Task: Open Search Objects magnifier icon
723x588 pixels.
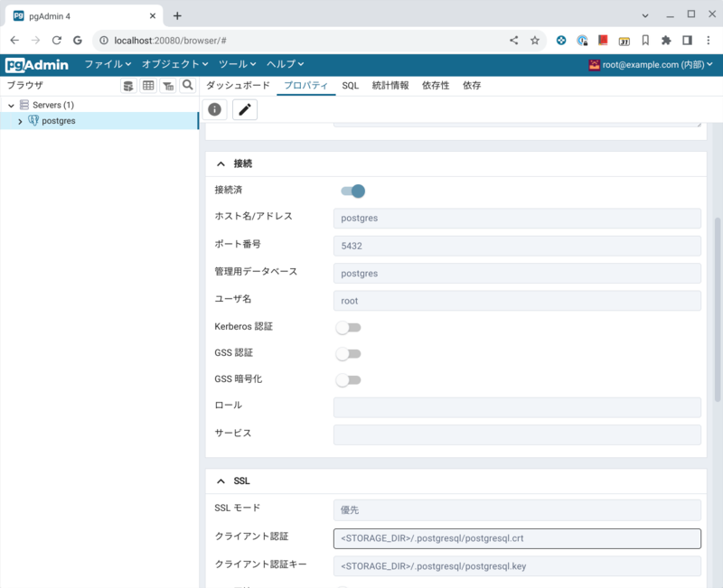Action: coord(187,86)
